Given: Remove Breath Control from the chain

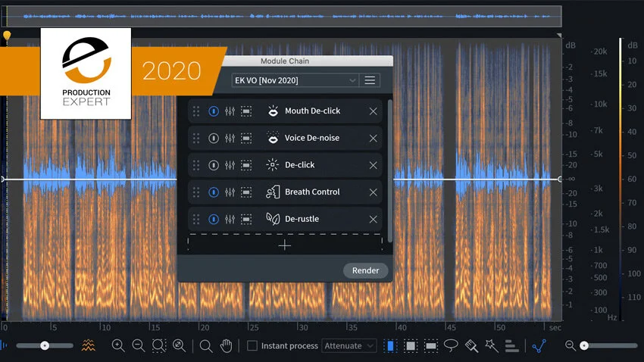Looking at the screenshot, I should coord(373,192).
